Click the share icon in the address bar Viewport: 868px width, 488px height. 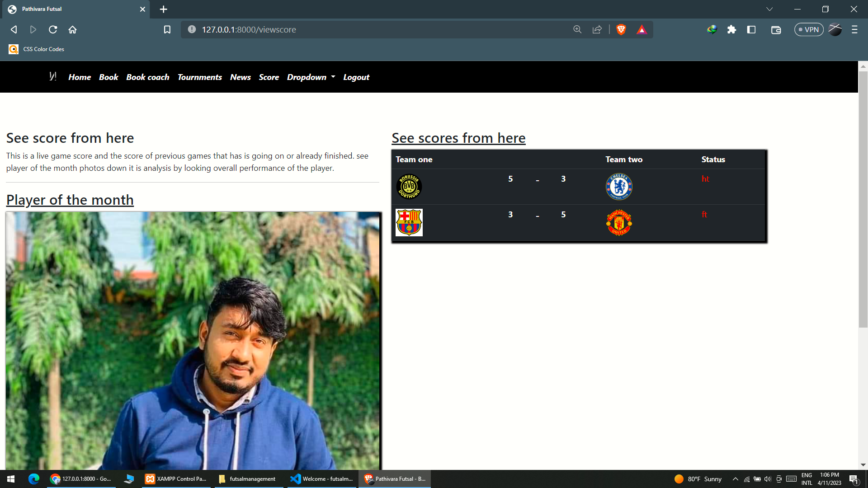[597, 29]
